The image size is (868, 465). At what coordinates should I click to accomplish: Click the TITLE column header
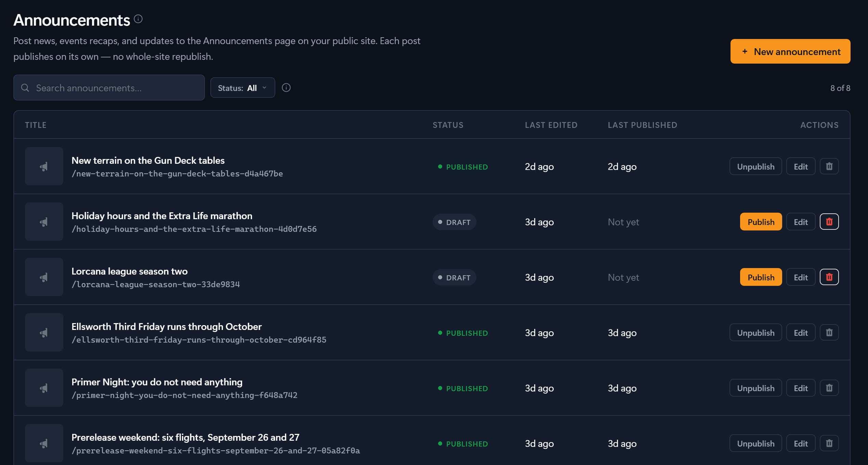tap(36, 125)
